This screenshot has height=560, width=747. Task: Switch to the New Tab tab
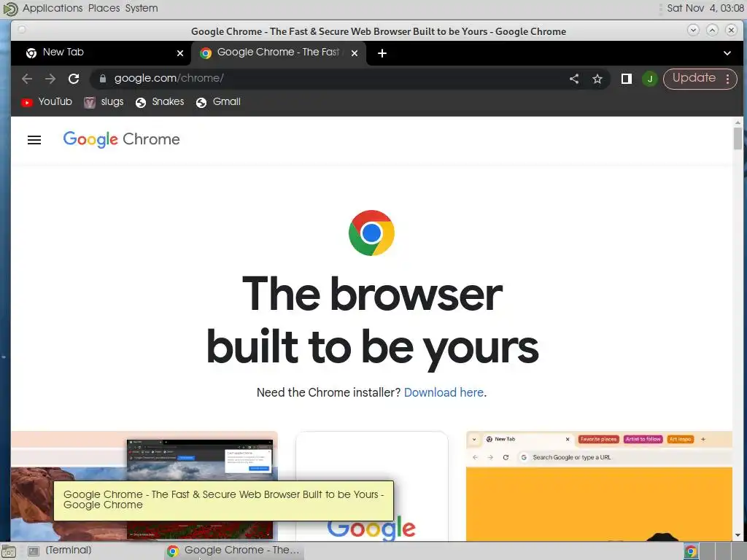click(x=100, y=52)
